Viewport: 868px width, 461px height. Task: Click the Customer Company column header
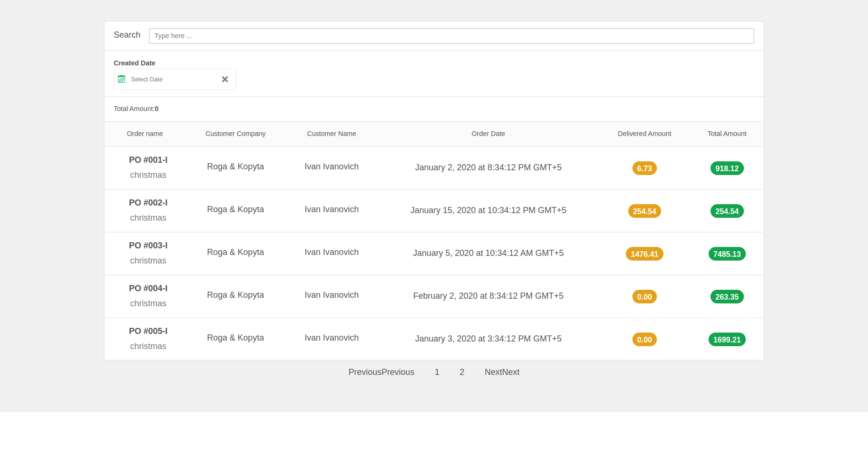tap(236, 134)
